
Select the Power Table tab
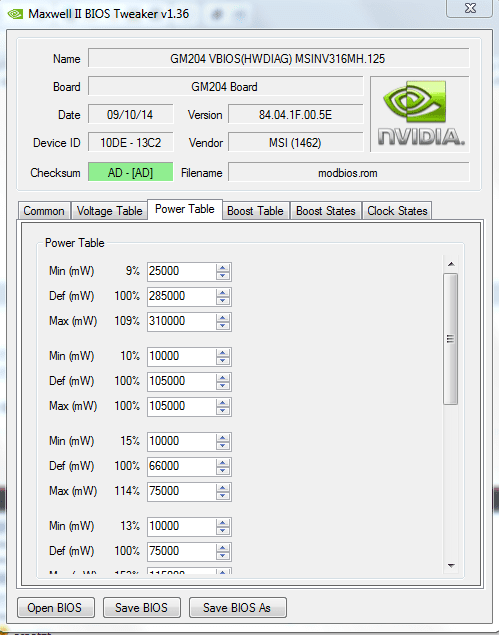185,209
